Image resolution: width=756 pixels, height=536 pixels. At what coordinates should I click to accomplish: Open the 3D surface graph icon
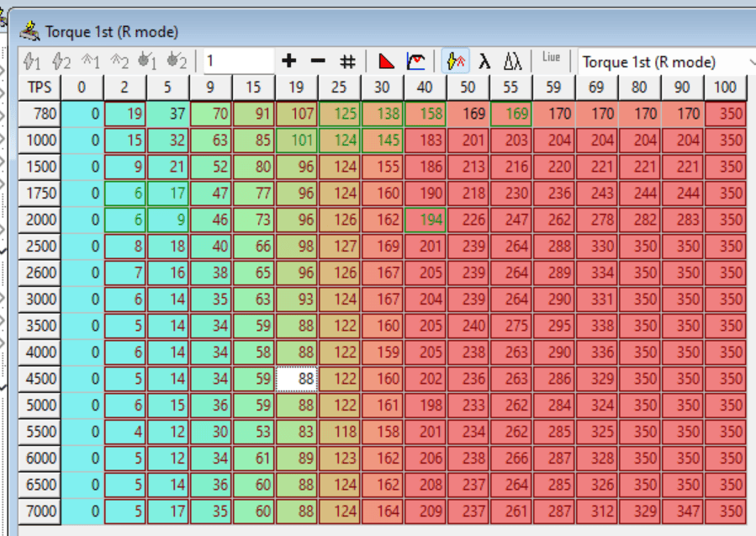pos(415,61)
